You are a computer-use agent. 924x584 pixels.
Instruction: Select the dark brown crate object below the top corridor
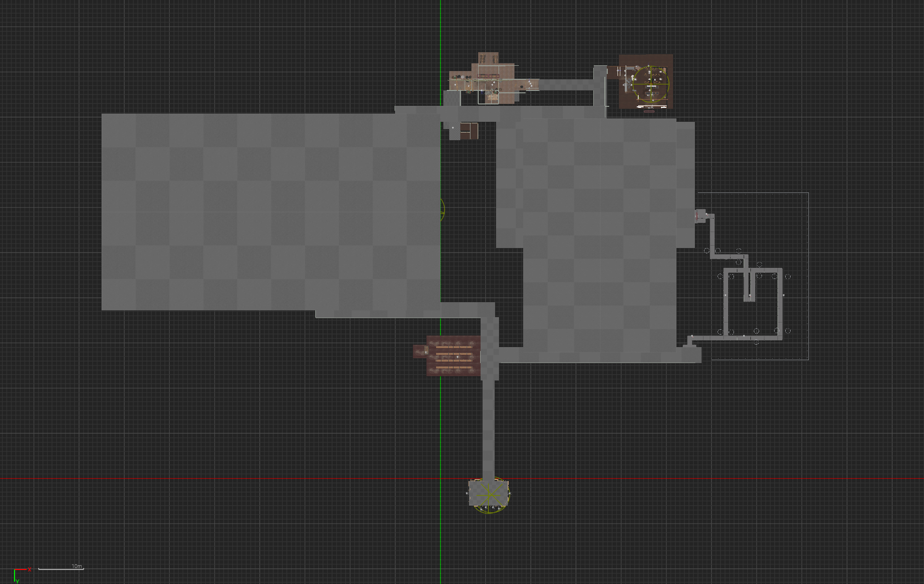click(469, 131)
